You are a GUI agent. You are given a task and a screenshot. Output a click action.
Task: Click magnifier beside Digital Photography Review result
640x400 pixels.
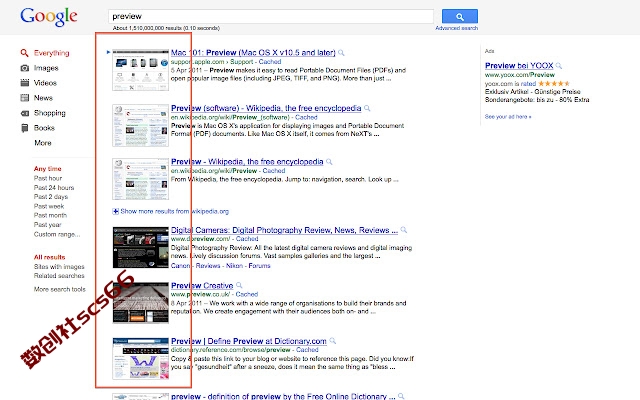[x=404, y=230]
